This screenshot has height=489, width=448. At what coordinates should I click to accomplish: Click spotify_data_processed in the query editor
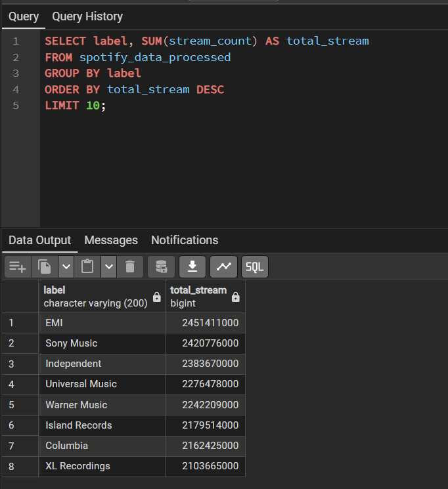coord(155,57)
